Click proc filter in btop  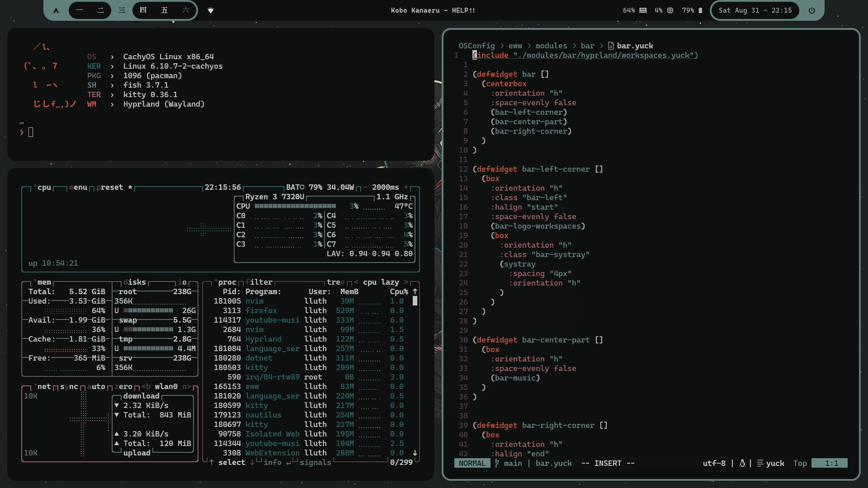point(259,282)
